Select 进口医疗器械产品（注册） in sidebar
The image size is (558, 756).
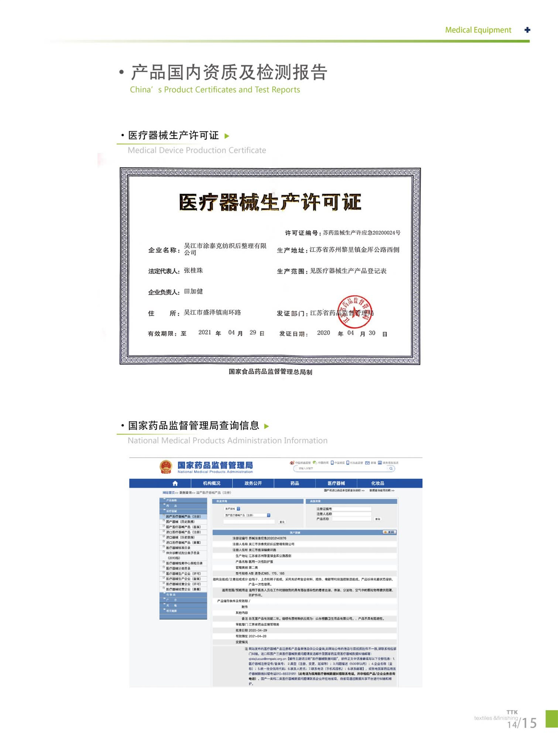click(183, 532)
